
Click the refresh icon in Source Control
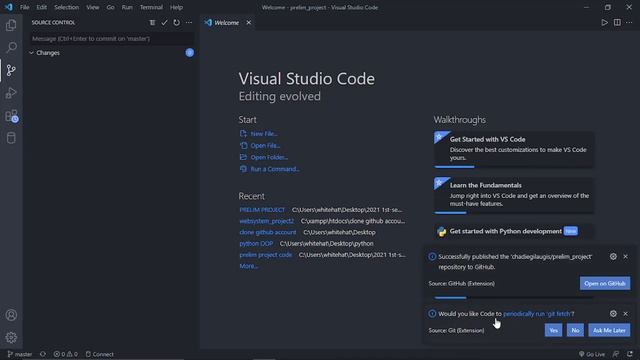pyautogui.click(x=176, y=22)
